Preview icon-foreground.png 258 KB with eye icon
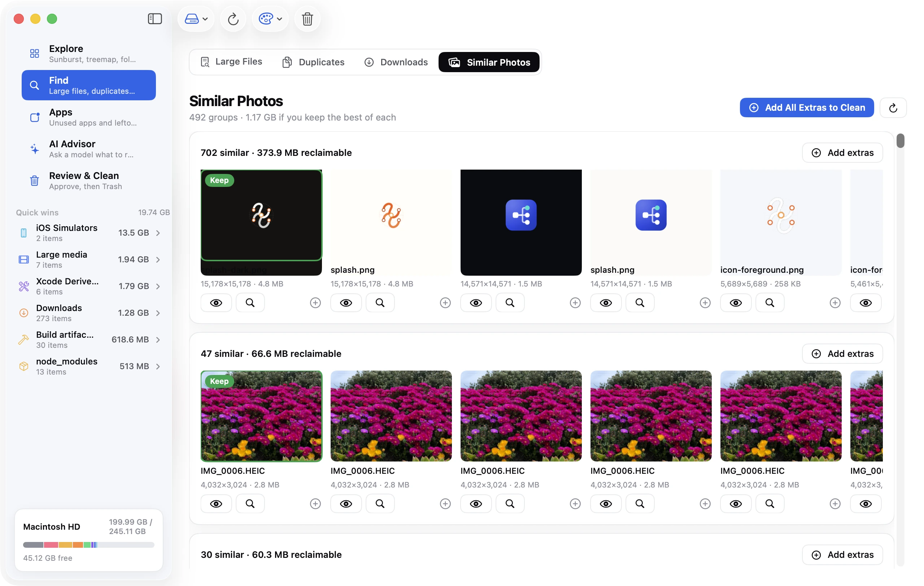Image resolution: width=924 pixels, height=586 pixels. click(736, 303)
